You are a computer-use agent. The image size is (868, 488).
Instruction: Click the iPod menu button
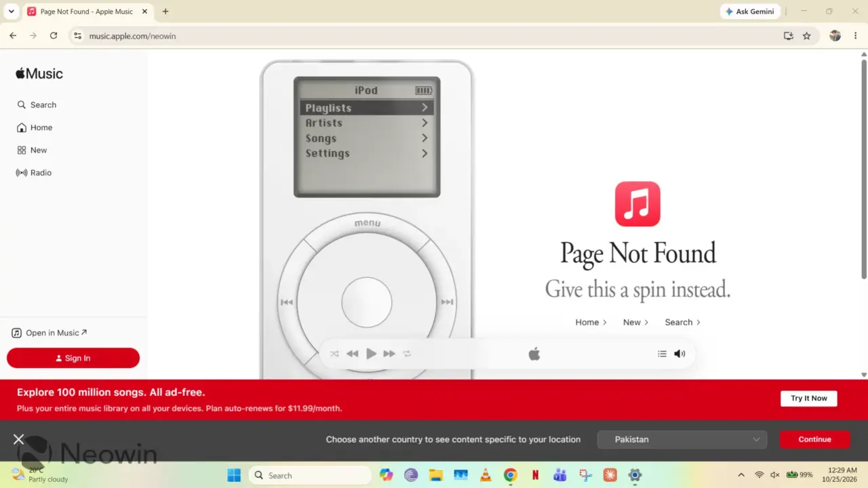pyautogui.click(x=367, y=223)
